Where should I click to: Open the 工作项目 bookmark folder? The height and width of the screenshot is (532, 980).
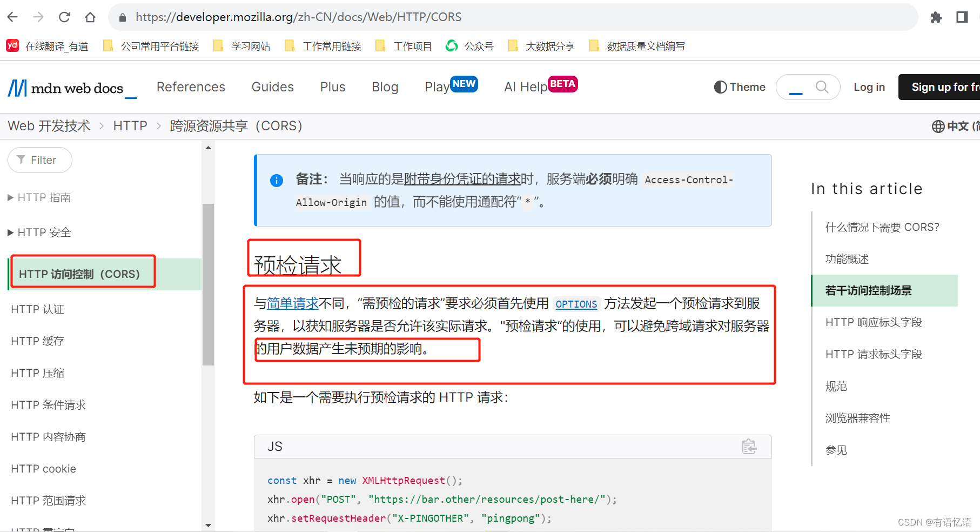404,46
